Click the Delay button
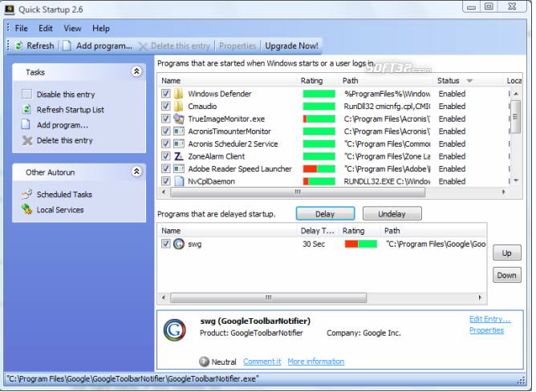The height and width of the screenshot is (392, 536). click(x=325, y=214)
